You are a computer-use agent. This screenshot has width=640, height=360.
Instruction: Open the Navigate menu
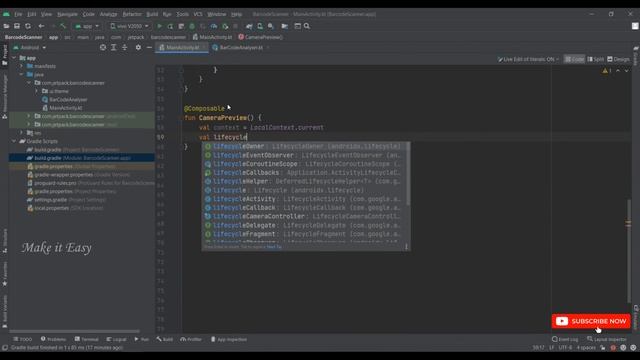pos(67,14)
